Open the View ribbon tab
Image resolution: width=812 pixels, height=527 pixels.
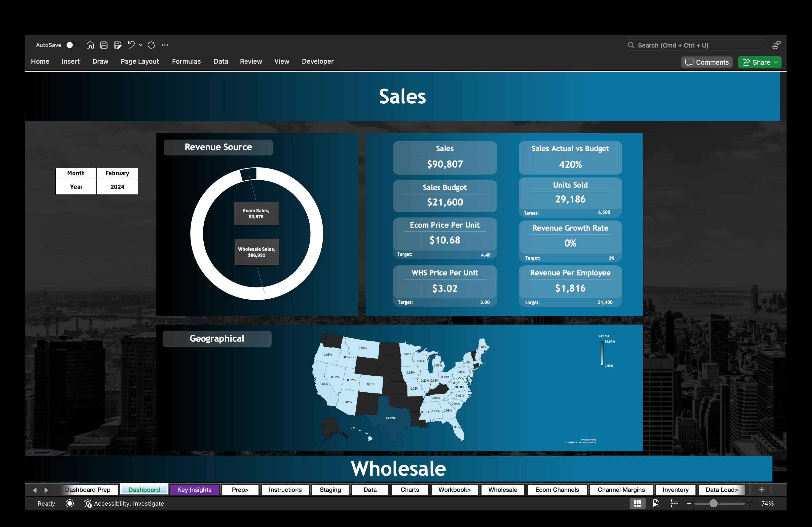click(x=281, y=61)
